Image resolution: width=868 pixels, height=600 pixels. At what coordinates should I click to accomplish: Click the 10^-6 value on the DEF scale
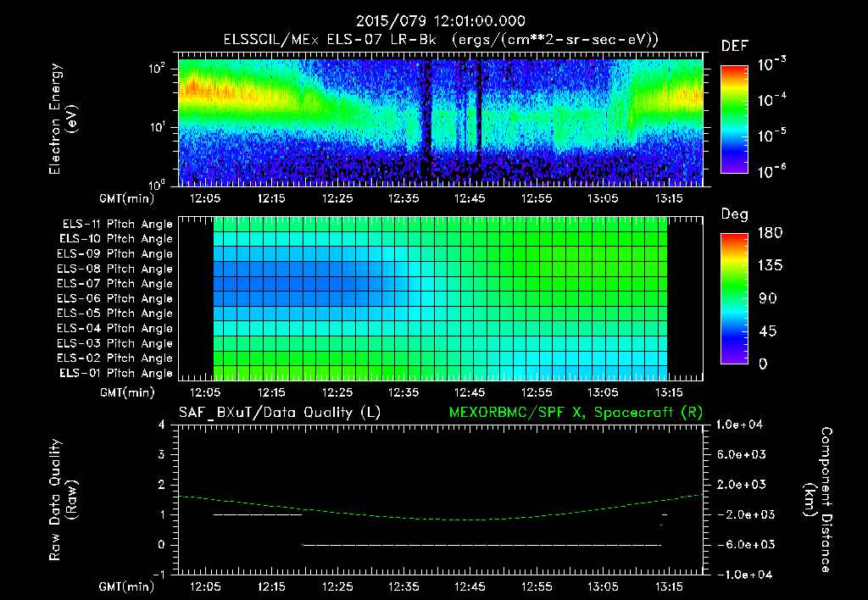pos(771,171)
